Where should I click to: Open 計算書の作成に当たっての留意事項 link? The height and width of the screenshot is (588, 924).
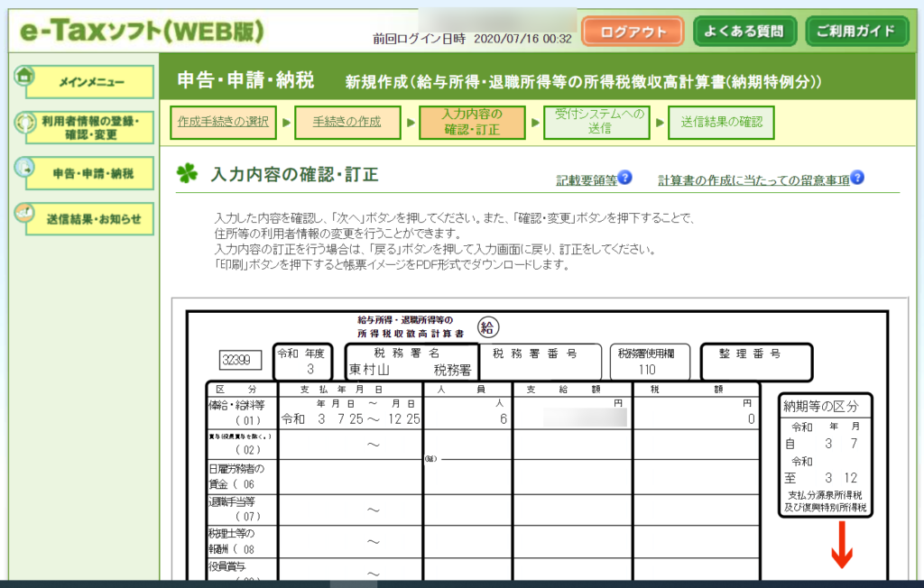click(753, 179)
